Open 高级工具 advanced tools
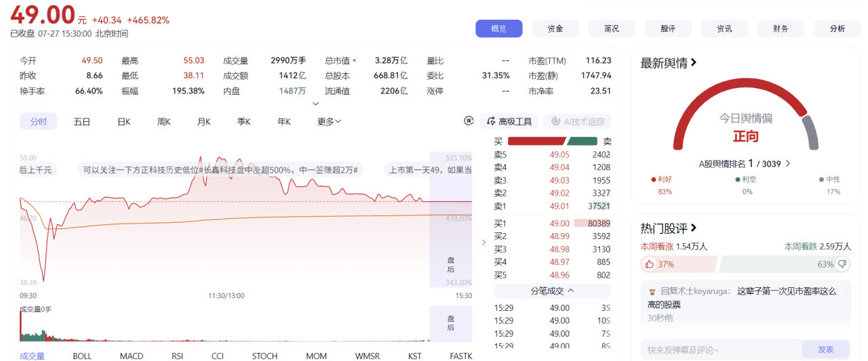The image size is (868, 361). click(x=509, y=121)
